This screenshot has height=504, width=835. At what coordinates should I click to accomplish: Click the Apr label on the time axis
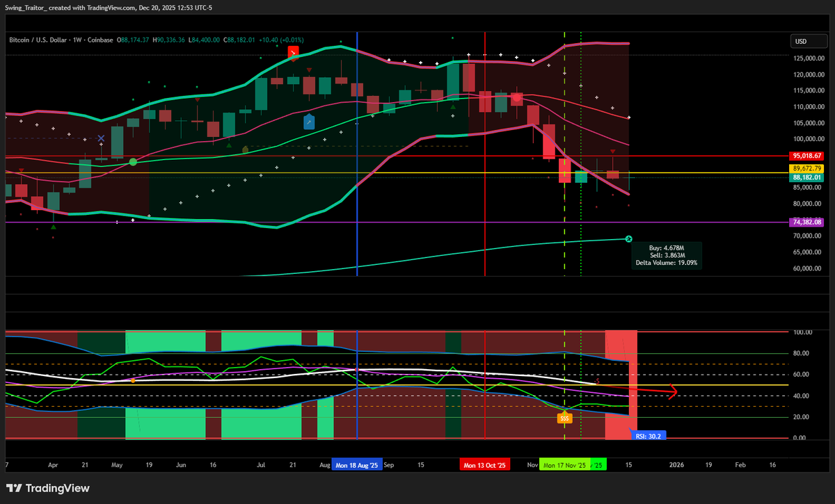53,464
